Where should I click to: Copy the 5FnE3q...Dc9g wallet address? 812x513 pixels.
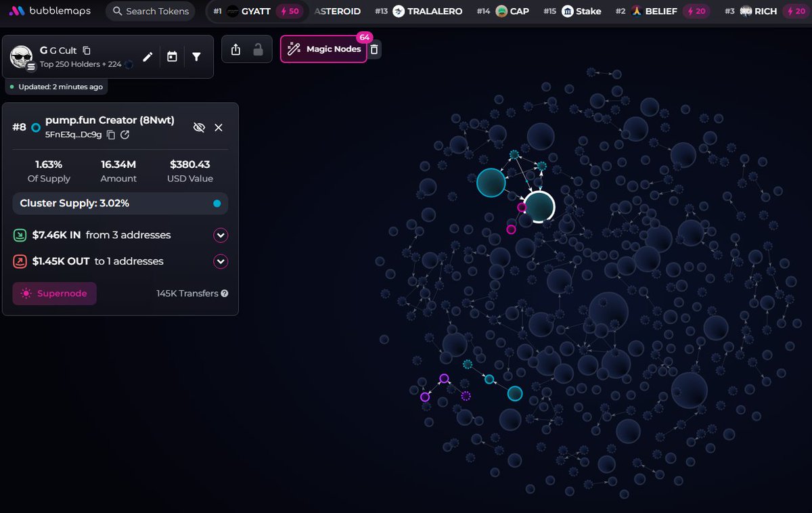(x=111, y=135)
